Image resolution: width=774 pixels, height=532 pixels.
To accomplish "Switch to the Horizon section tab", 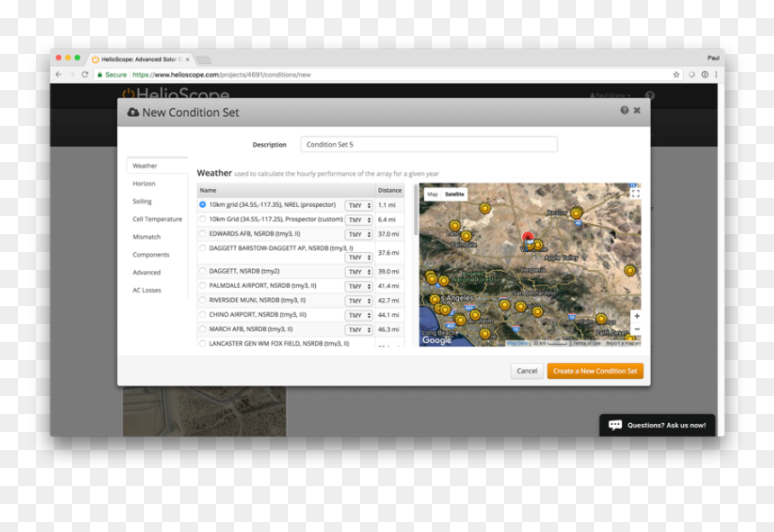I will click(144, 184).
